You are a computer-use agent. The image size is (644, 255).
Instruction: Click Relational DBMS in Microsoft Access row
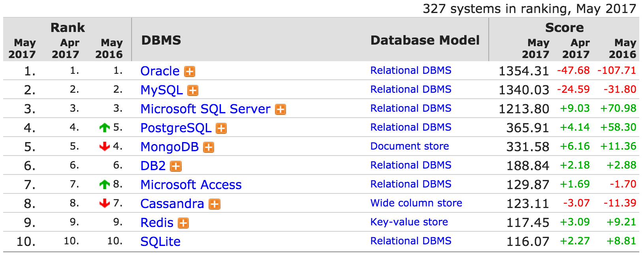point(411,184)
